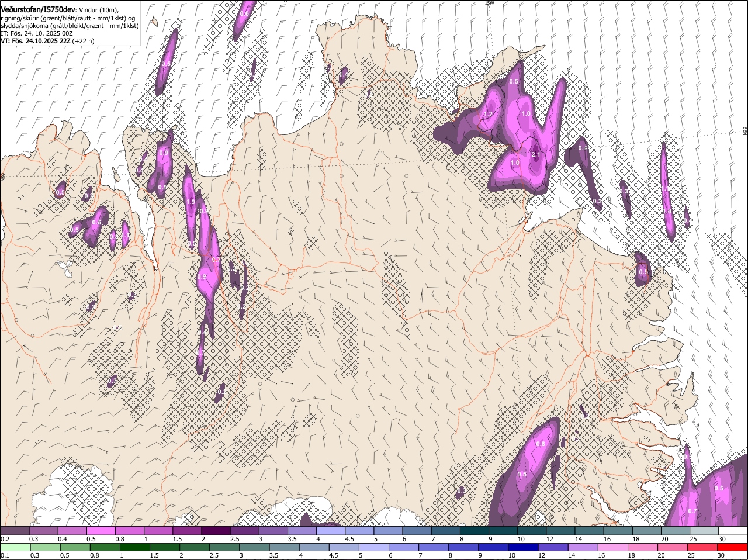The height and width of the screenshot is (560, 748).
Task: Click the 1.9 precipitation value on the map
Action: click(191, 202)
